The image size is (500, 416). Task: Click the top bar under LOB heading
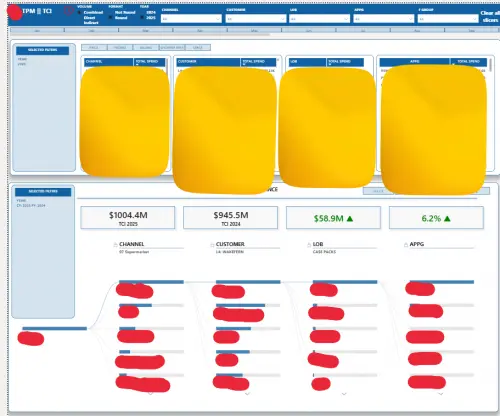345,282
